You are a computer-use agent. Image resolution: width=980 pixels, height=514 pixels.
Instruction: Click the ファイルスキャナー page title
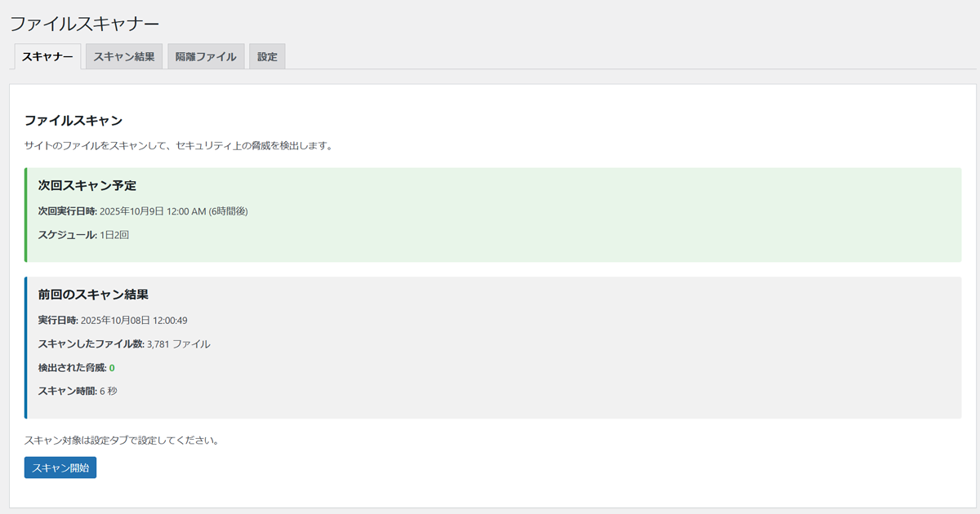[x=85, y=24]
